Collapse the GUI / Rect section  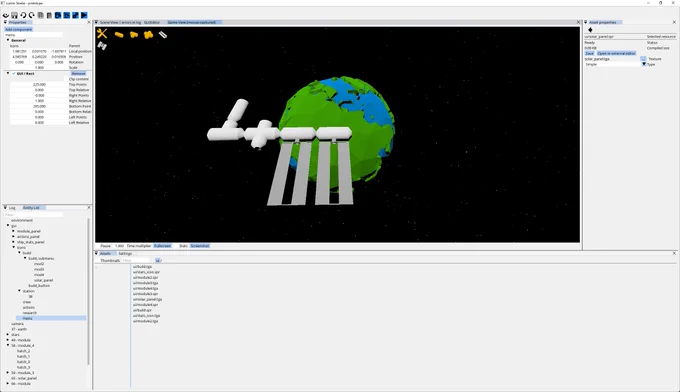pyautogui.click(x=8, y=73)
